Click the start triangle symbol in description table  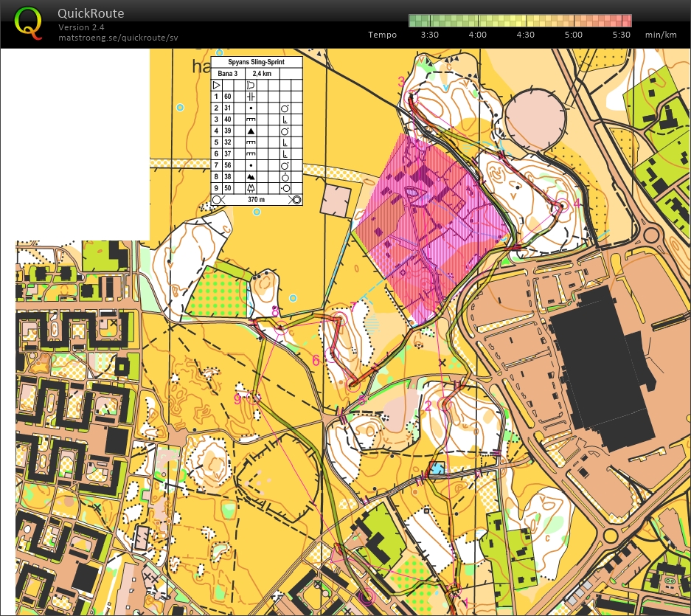tap(216, 85)
